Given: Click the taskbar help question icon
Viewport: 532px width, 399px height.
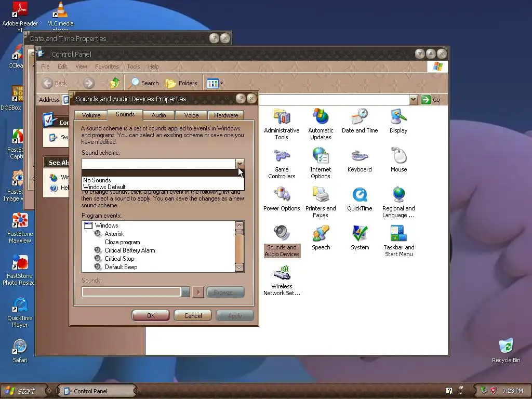Looking at the screenshot, I should pyautogui.click(x=449, y=391).
